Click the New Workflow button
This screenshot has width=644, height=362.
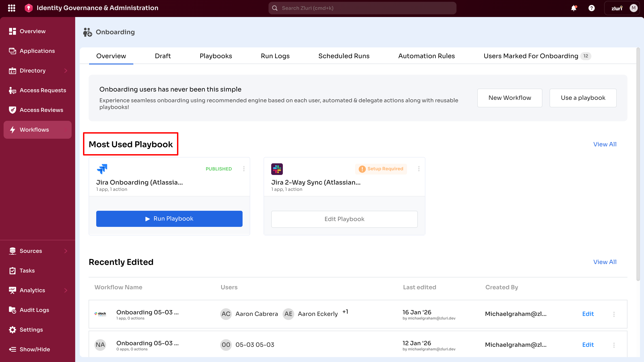pos(510,98)
